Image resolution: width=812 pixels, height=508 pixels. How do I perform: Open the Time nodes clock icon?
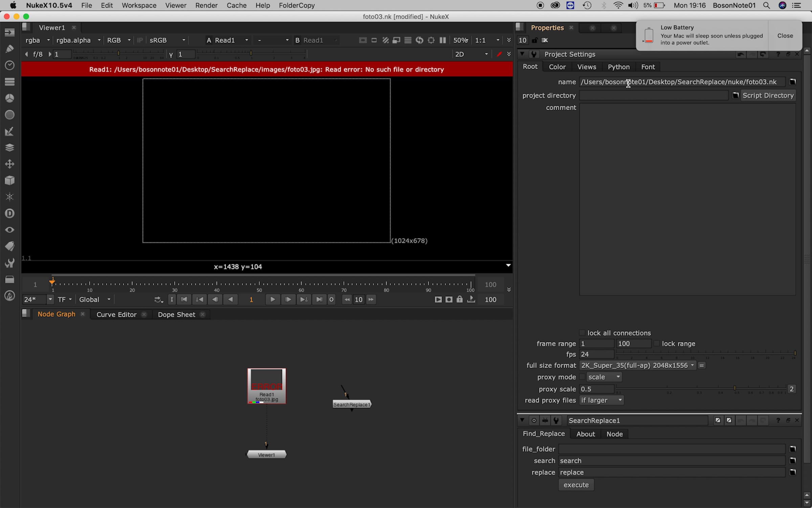[9, 65]
